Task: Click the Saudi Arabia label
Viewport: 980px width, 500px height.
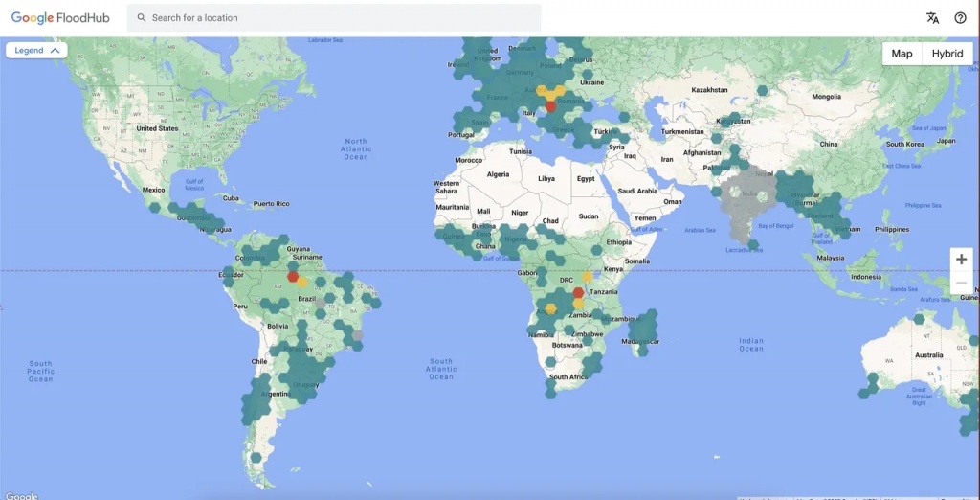Action: 638,191
